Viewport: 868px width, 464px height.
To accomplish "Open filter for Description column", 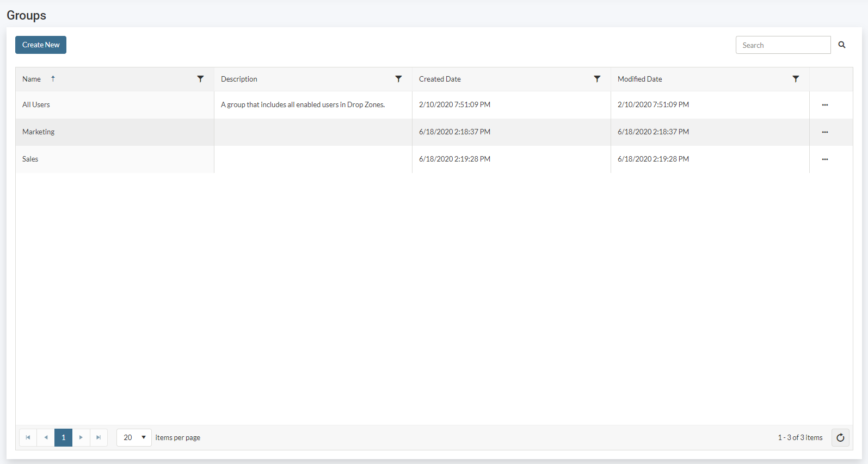I will tap(398, 79).
